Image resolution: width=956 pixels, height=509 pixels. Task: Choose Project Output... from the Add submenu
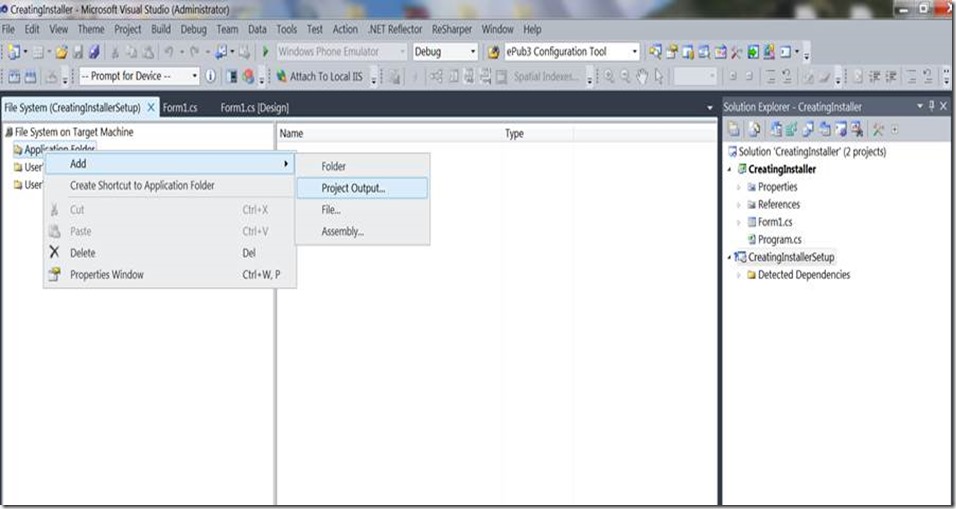coord(353,188)
